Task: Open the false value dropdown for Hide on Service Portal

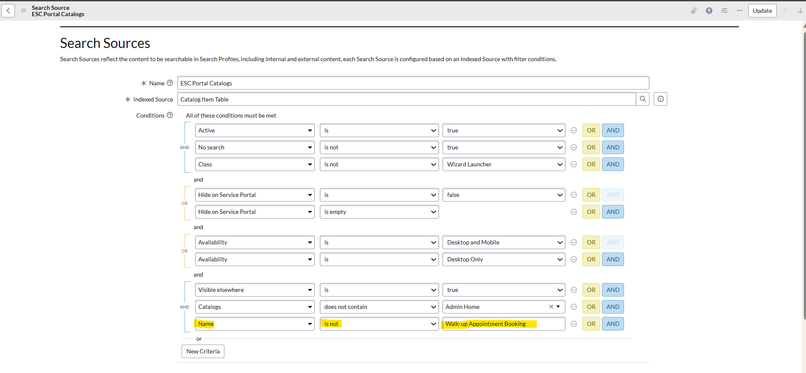Action: (504, 195)
